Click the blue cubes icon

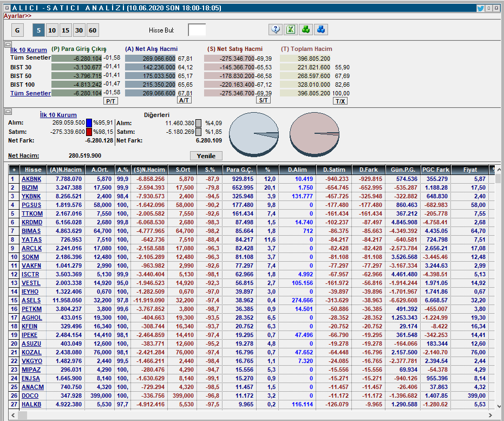point(321,30)
